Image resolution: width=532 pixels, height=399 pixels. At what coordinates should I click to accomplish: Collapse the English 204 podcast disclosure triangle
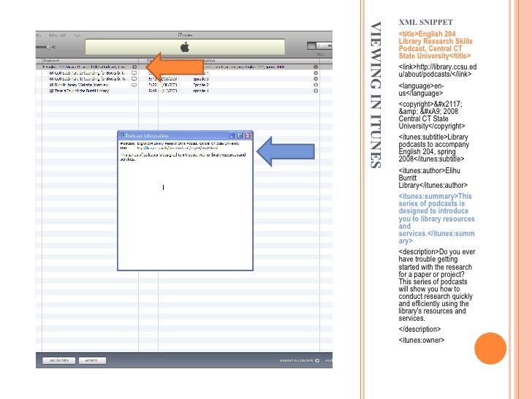(43, 66)
